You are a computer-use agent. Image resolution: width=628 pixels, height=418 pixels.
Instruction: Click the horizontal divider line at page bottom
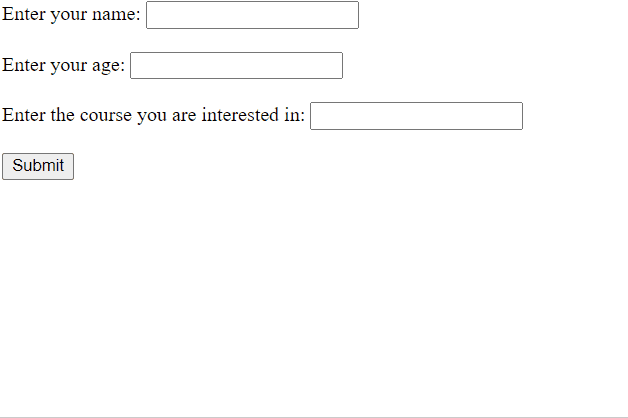point(314,417)
